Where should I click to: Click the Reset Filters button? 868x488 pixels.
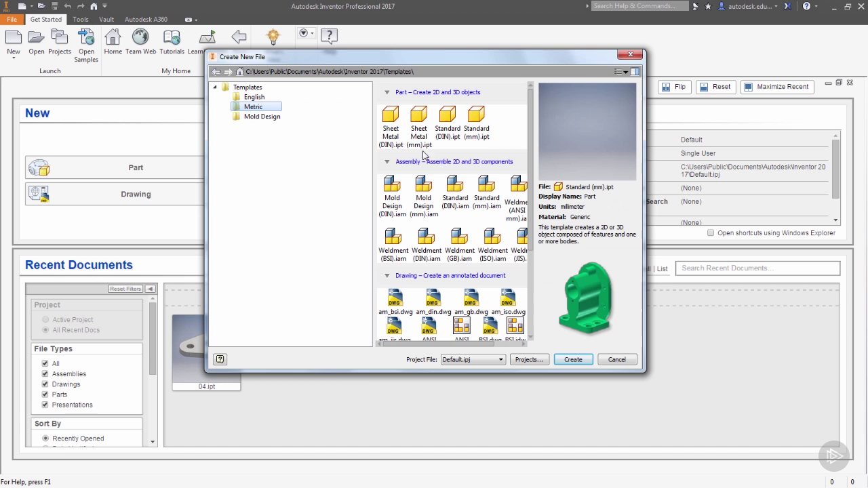click(125, 289)
